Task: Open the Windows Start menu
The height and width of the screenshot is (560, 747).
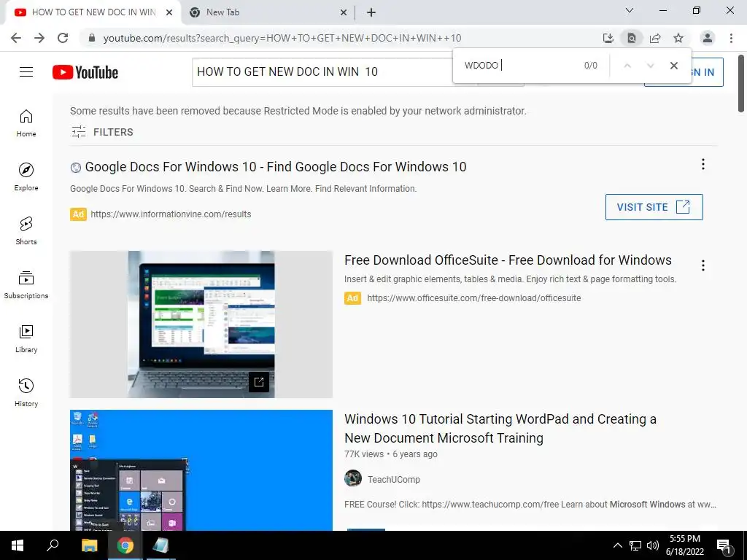Action: click(x=18, y=545)
